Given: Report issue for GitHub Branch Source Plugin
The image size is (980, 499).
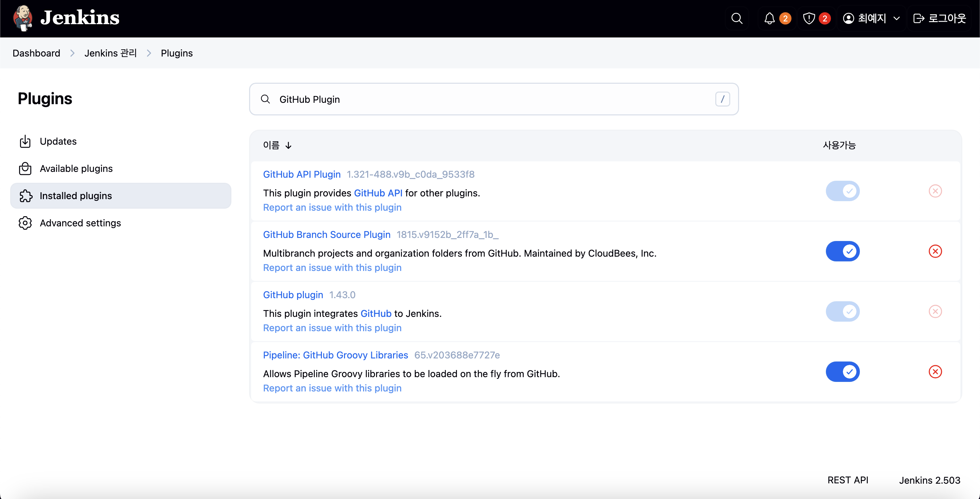Looking at the screenshot, I should click(x=332, y=267).
